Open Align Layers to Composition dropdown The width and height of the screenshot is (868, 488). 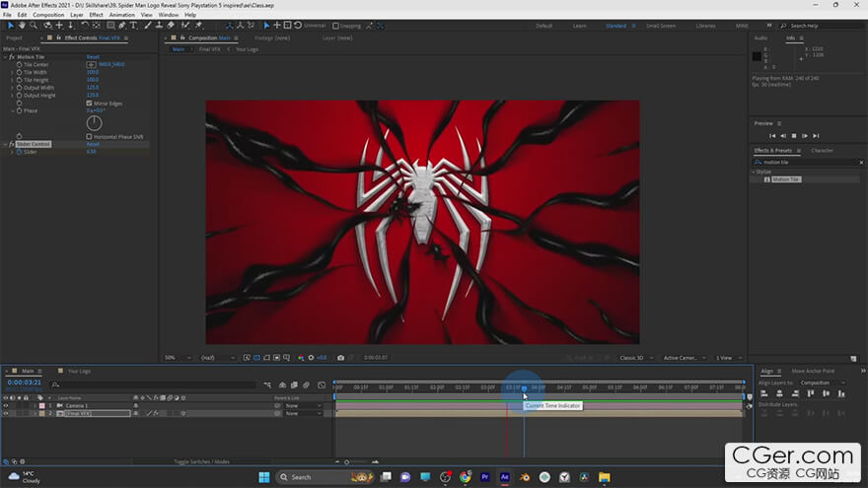tap(822, 383)
